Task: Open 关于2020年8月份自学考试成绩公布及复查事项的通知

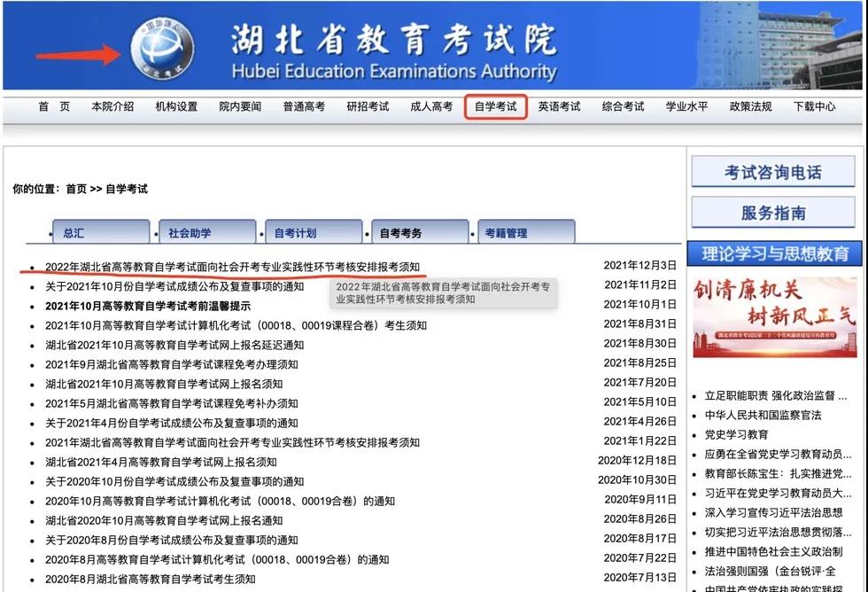Action: pos(172,540)
